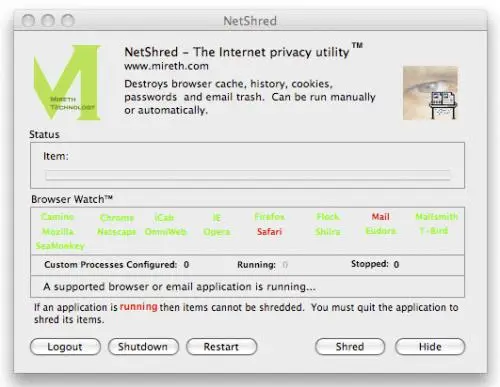The width and height of the screenshot is (500, 387).
Task: Click the Eudora mail client label
Action: tap(381, 231)
